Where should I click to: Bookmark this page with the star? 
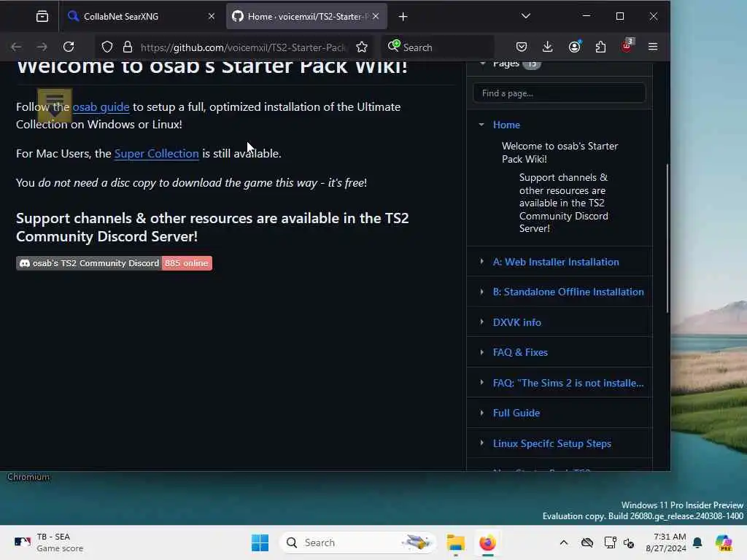(362, 47)
